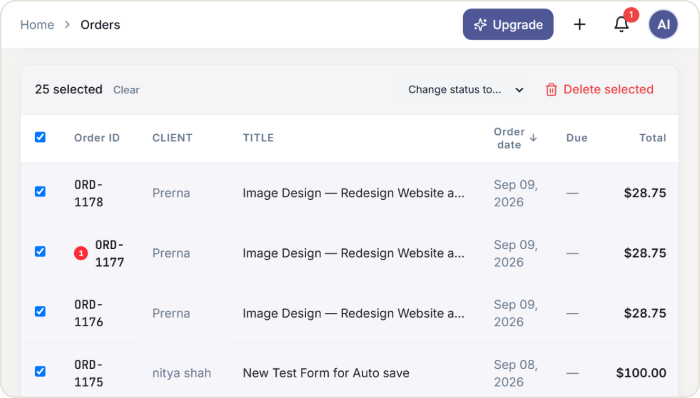
Task: Click the TITLE column header
Action: [x=258, y=138]
